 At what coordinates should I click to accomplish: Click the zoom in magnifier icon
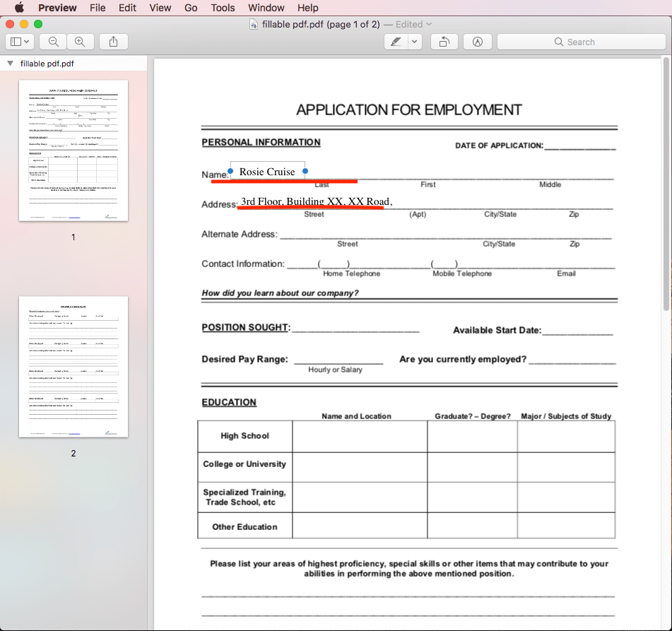pos(81,41)
